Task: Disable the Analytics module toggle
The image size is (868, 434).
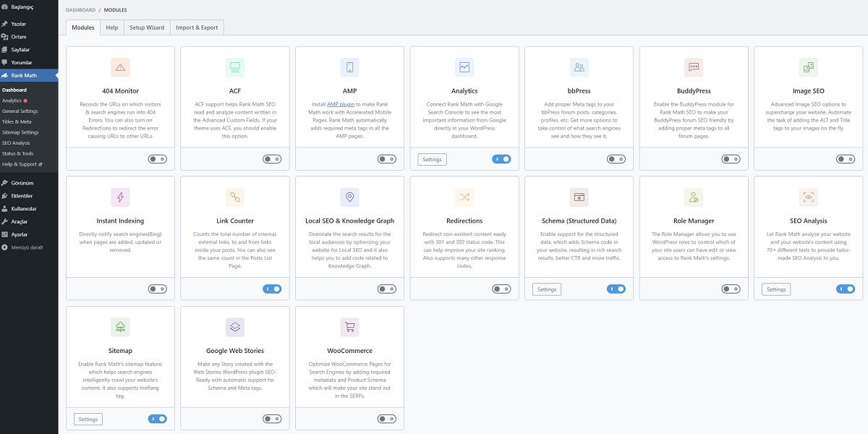Action: click(x=501, y=159)
